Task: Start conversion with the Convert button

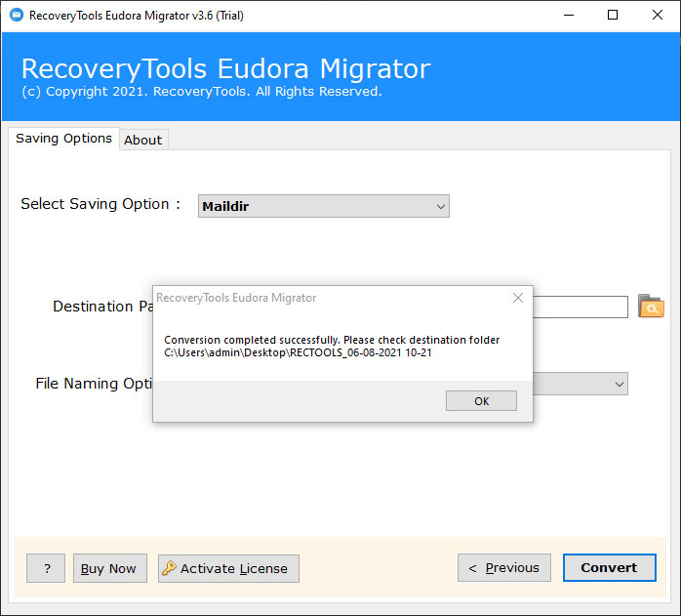Action: point(610,568)
